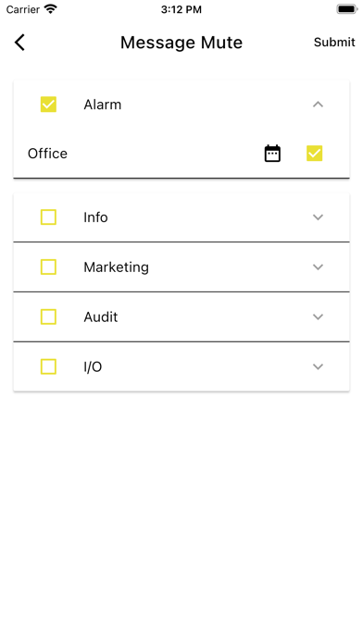Tap the battery indicator icon
The width and height of the screenshot is (363, 644).
347,9
